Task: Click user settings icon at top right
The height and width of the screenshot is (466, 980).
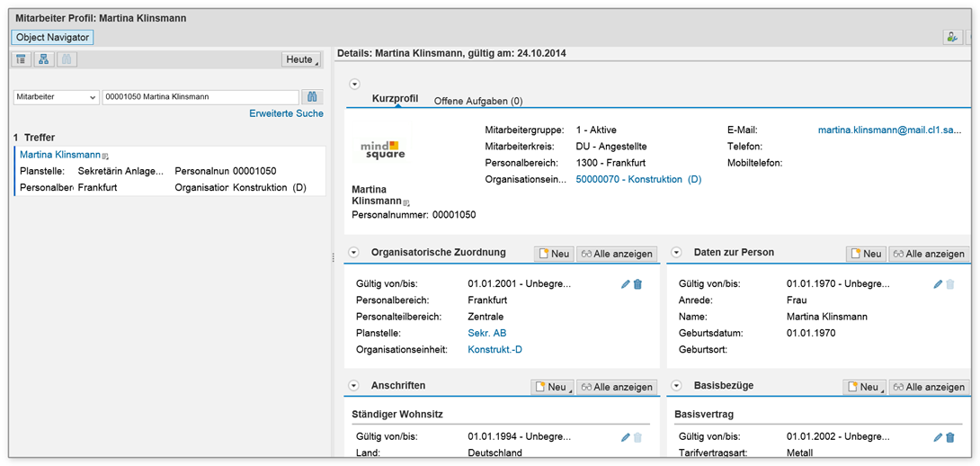Action: click(952, 38)
